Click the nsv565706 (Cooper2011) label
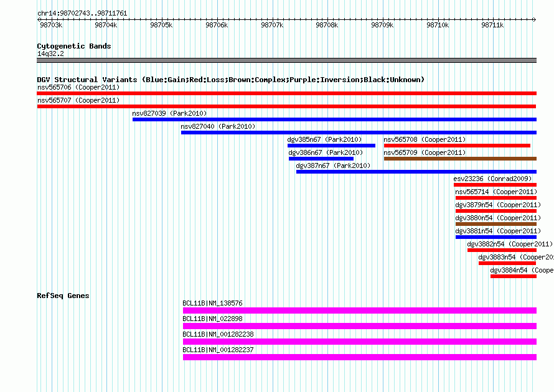 (x=78, y=87)
